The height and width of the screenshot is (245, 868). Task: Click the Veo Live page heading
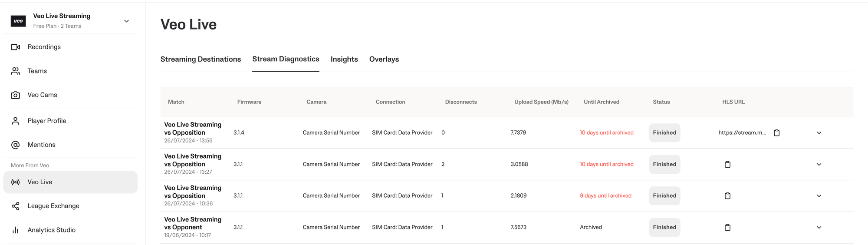pyautogui.click(x=188, y=24)
